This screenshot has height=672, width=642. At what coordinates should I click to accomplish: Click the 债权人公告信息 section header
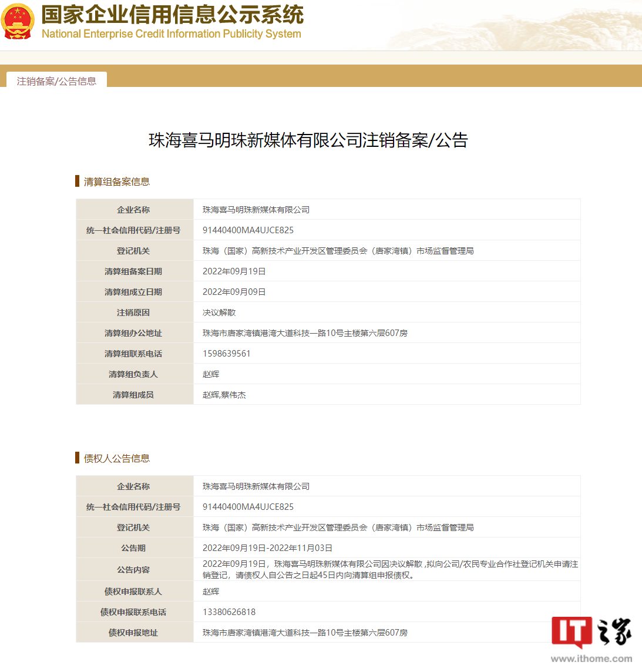[116, 459]
